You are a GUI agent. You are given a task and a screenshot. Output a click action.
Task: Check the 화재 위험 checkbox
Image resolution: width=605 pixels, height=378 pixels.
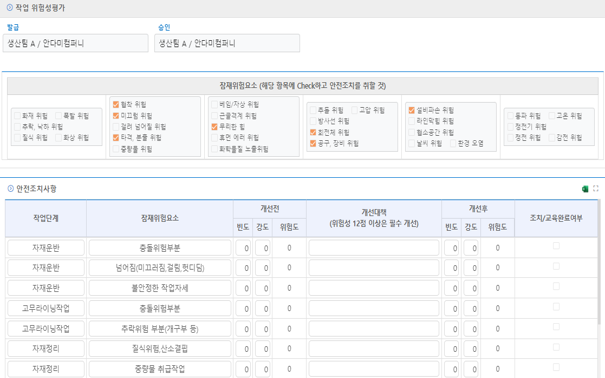click(17, 116)
